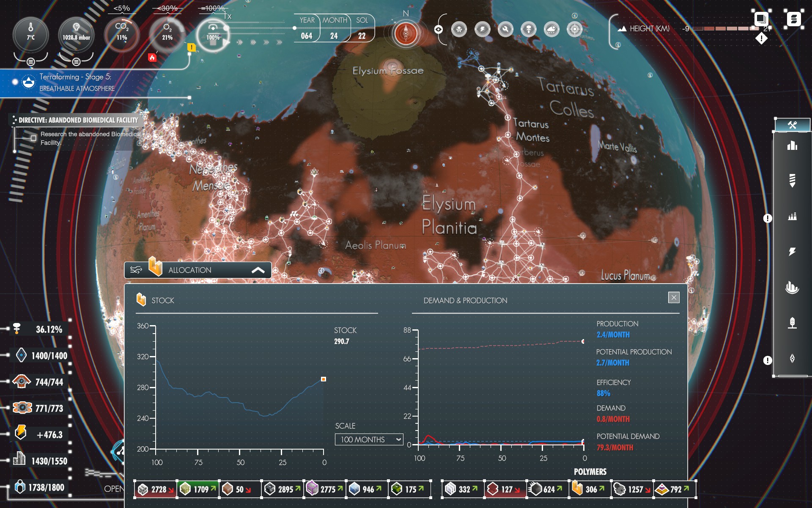
Task: Open the scale 100 MONTHS dropdown
Action: [369, 439]
